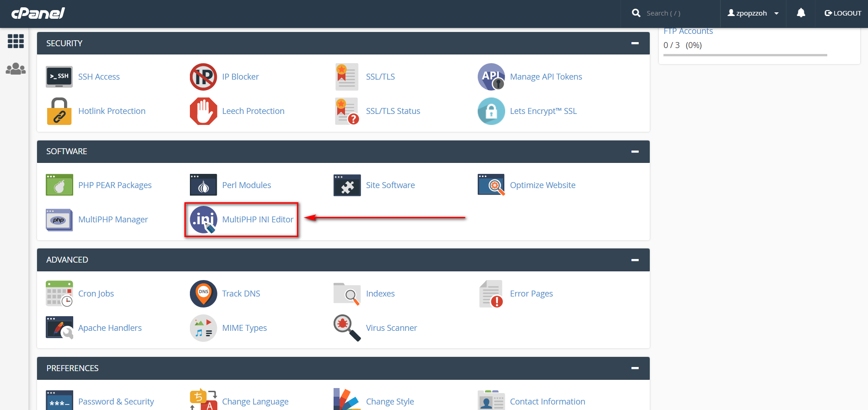Click the Apache Handlers link

tap(110, 328)
